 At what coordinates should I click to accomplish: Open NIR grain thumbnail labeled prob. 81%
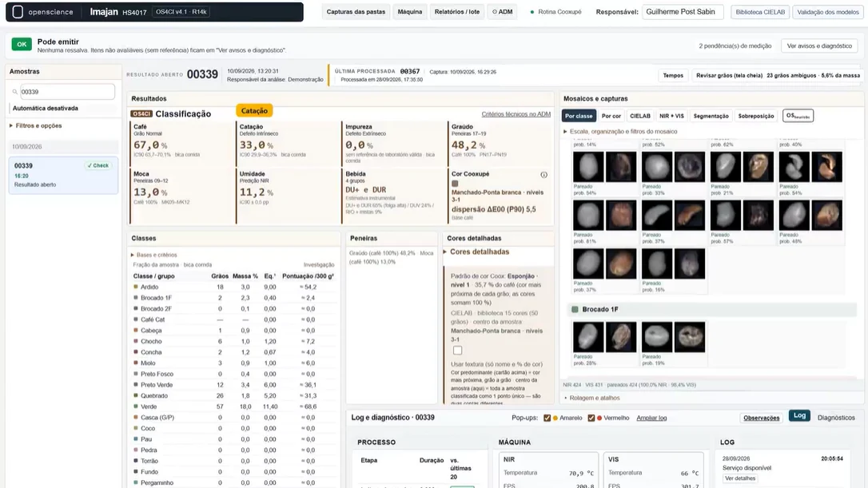(x=588, y=215)
